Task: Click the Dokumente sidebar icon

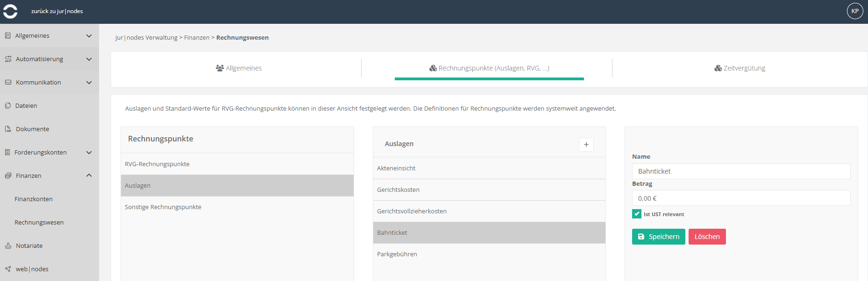Action: tap(8, 129)
